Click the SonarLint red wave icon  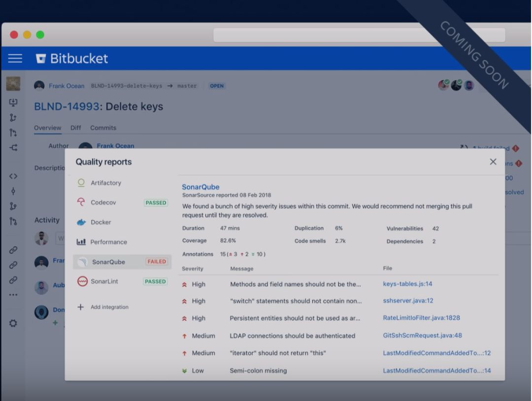82,281
